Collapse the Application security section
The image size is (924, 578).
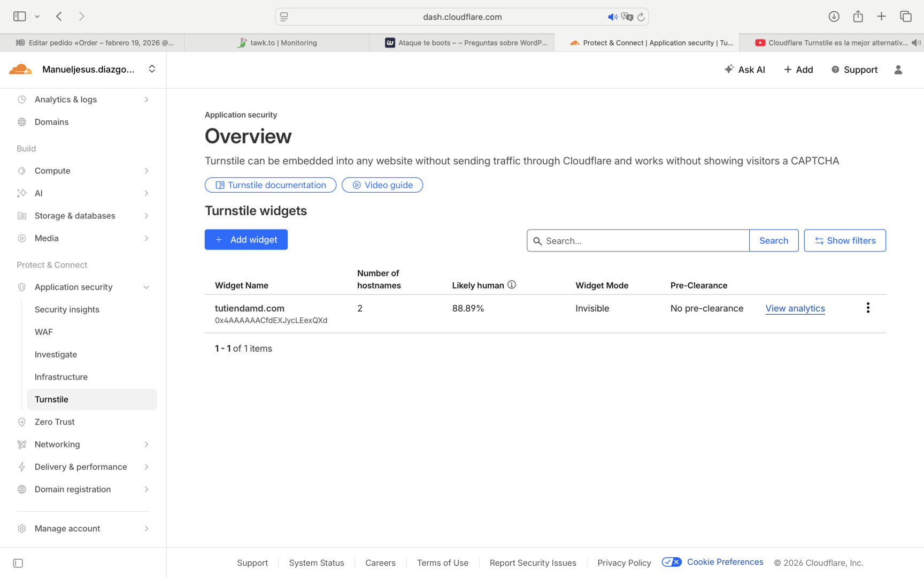tap(146, 287)
